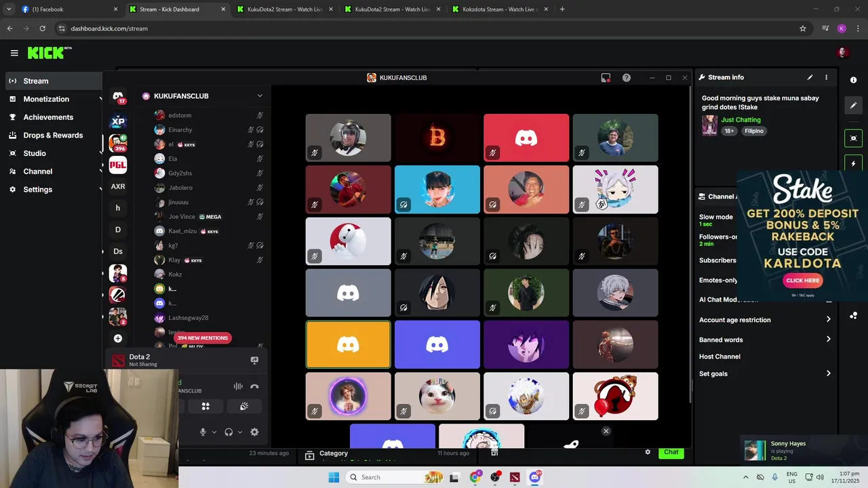Image resolution: width=868 pixels, height=488 pixels.
Task: Open Stream info three-dot options
Action: coord(826,77)
